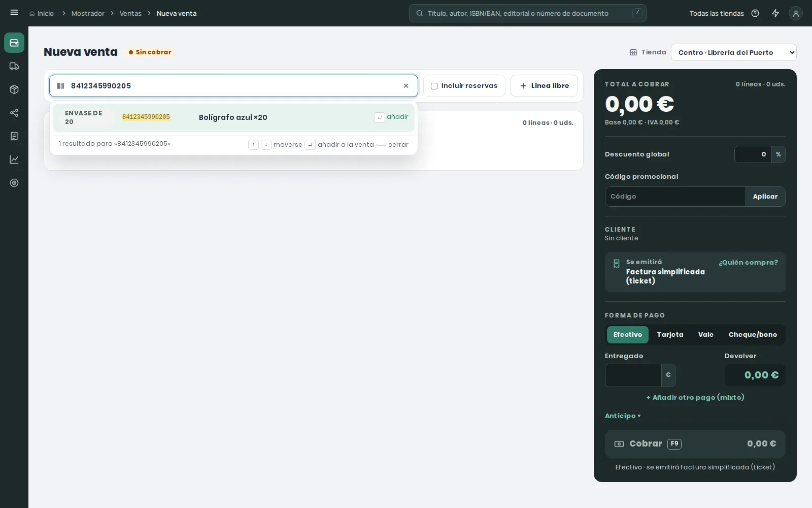Click the lightning bolt quick actions icon

click(775, 13)
